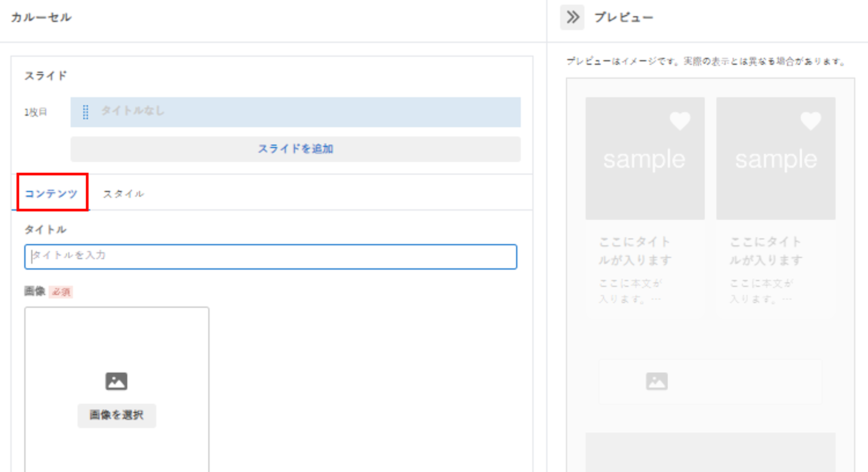Screen dimensions: 868x472
Task: Focus the タイトルを入力 text field
Action: (271, 257)
